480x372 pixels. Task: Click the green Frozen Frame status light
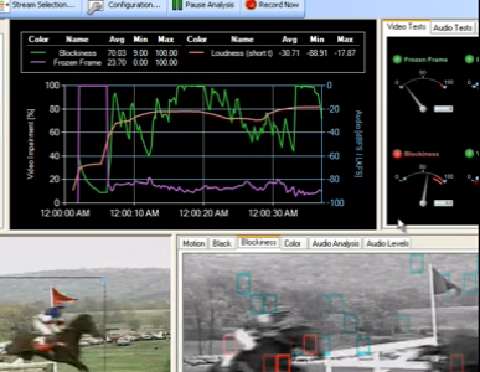pos(397,59)
